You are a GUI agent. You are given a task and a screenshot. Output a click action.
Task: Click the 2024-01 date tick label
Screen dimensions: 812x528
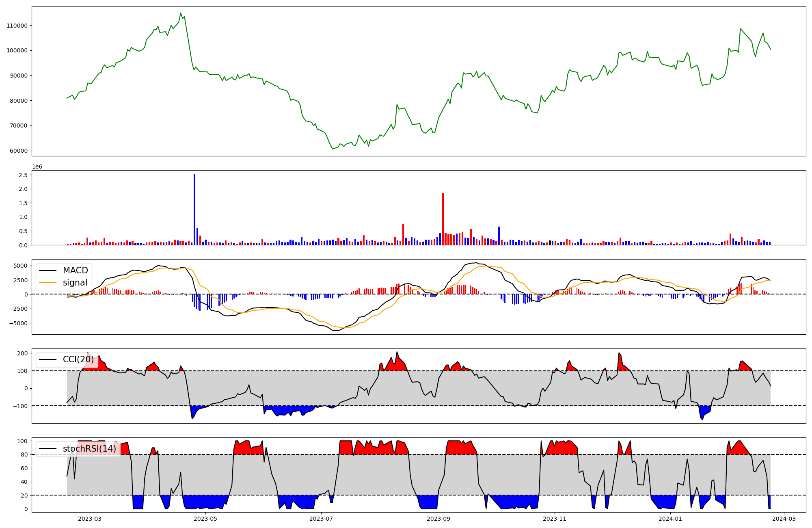[670, 519]
